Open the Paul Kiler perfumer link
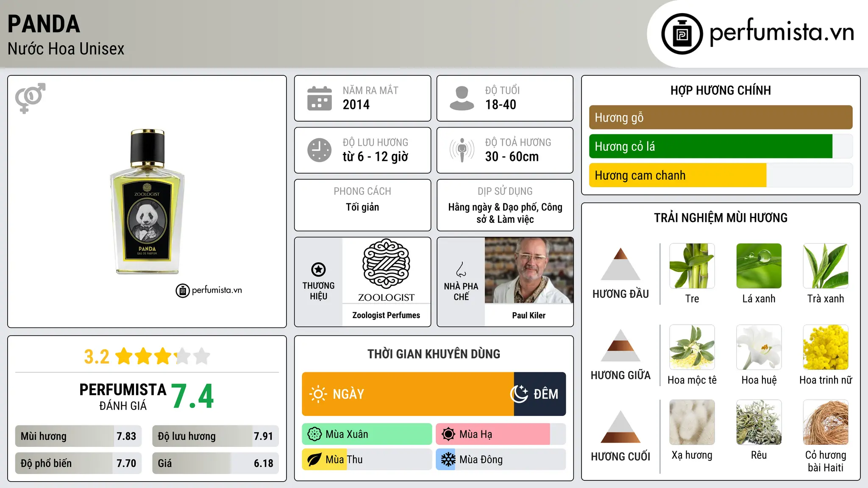The width and height of the screenshot is (868, 488). [529, 315]
